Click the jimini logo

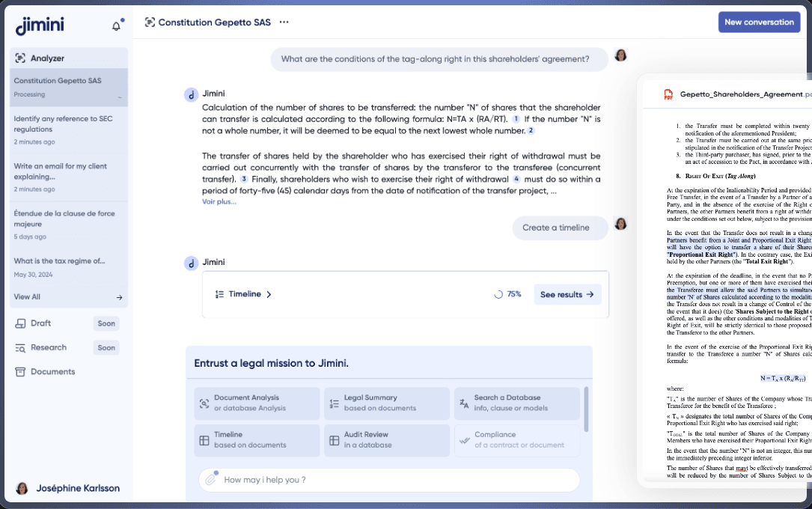(40, 25)
